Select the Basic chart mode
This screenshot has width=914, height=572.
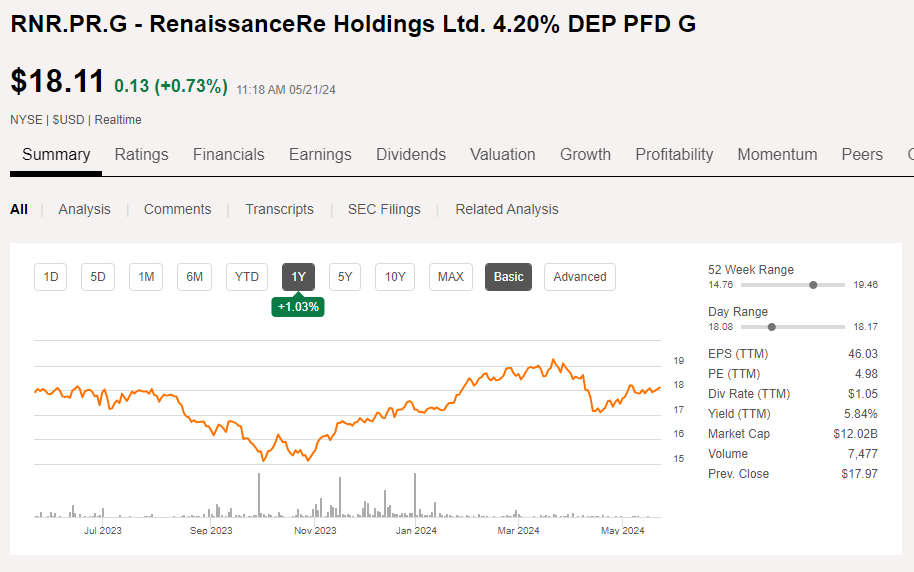(508, 277)
